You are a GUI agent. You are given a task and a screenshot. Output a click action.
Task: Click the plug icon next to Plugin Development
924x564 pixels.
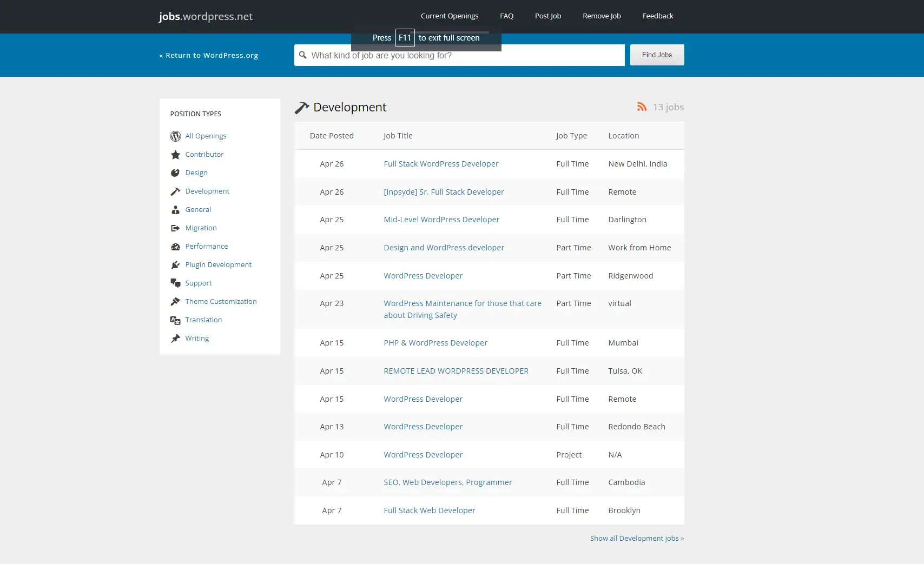tap(175, 265)
